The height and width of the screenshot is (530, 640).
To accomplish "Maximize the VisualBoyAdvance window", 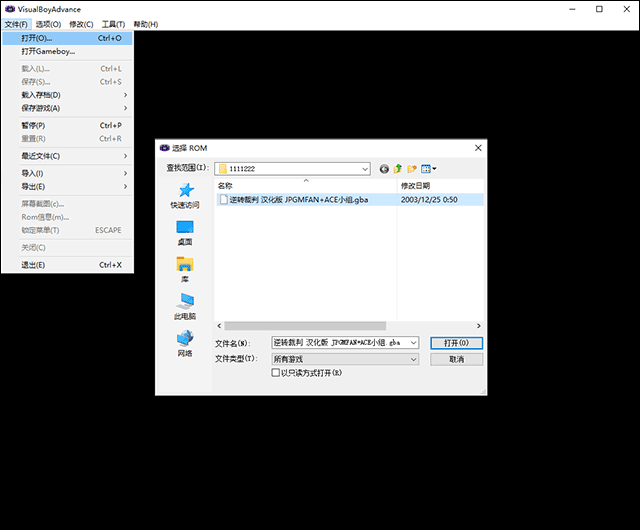I will point(599,9).
